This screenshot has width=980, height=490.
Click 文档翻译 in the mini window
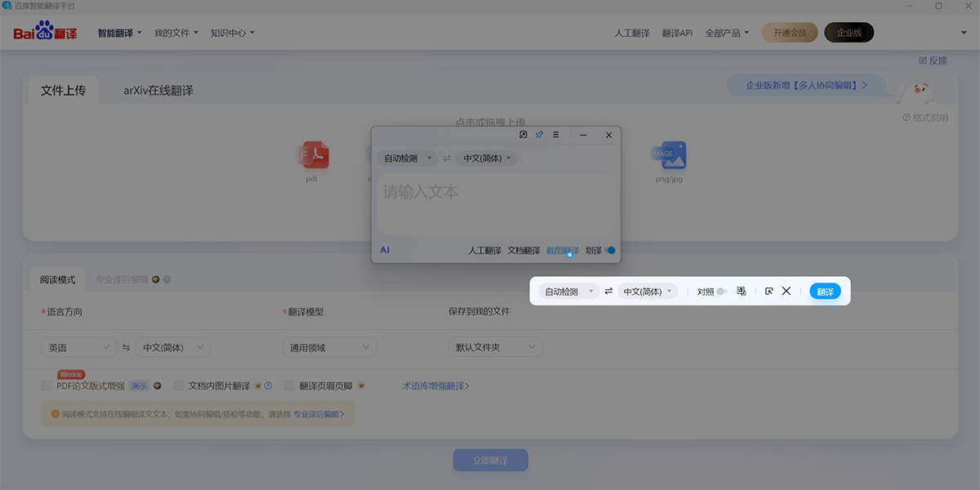tap(523, 251)
